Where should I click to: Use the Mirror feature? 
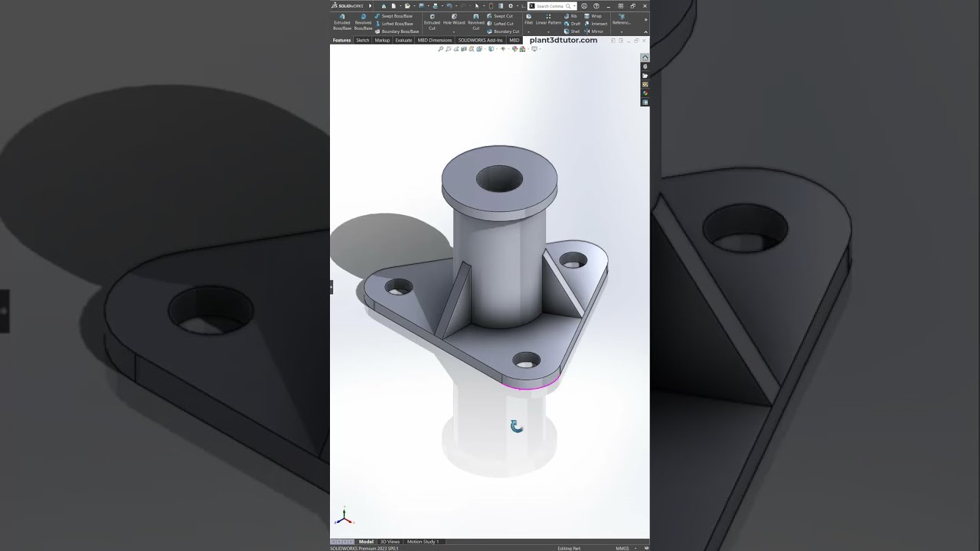593,31
